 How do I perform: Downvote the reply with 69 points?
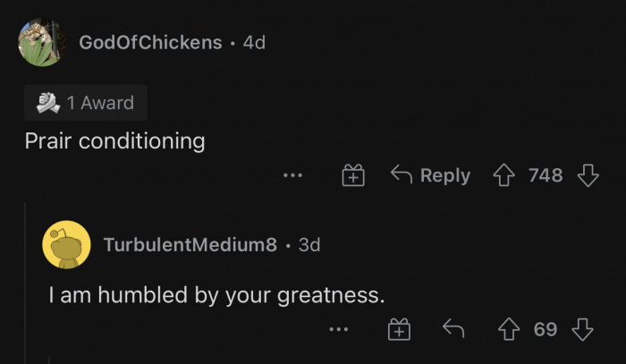coord(583,330)
